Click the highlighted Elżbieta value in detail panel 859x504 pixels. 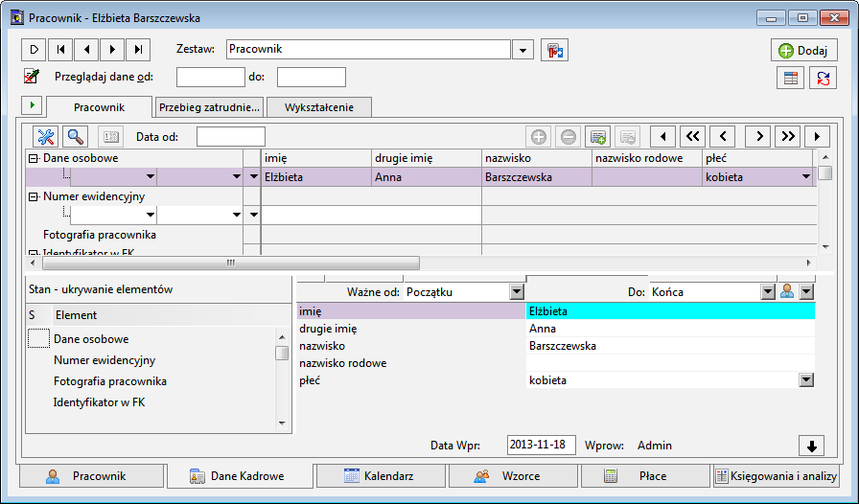point(670,311)
